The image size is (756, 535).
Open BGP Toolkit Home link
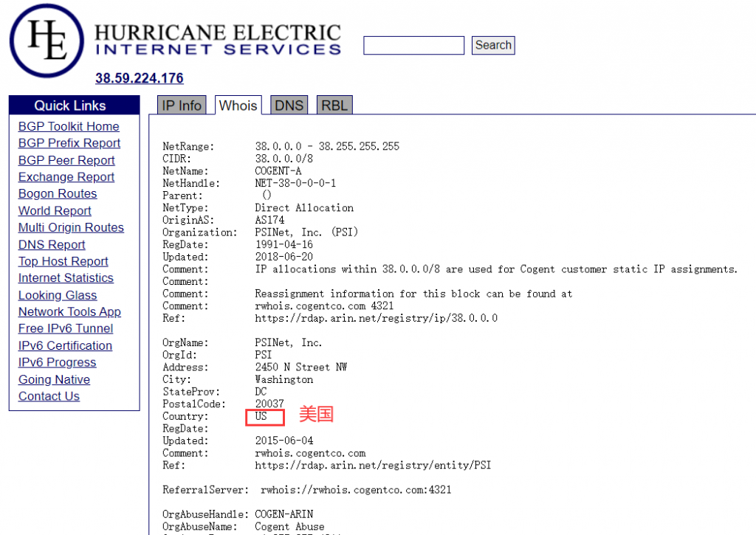coord(69,126)
